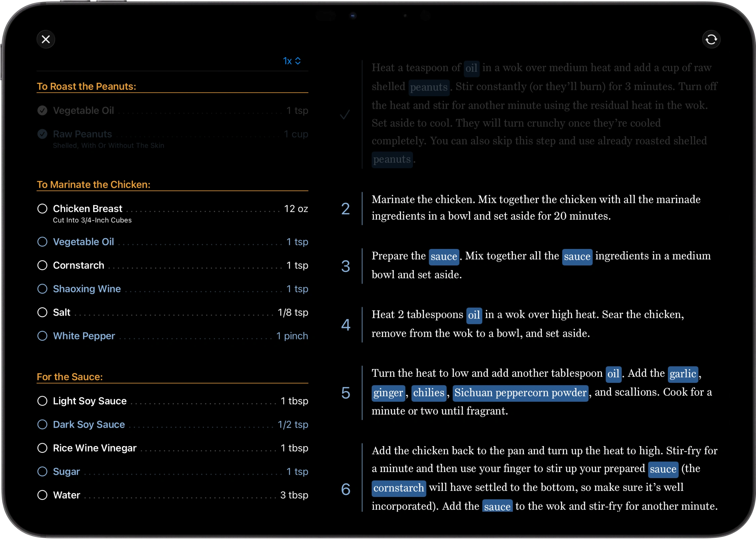This screenshot has width=756, height=539.
Task: Check off White Pepper ingredient
Action: (x=42, y=336)
